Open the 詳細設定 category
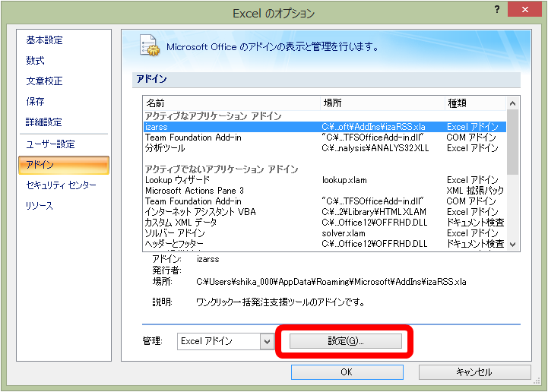Image resolution: width=548 pixels, height=392 pixels. point(44,122)
